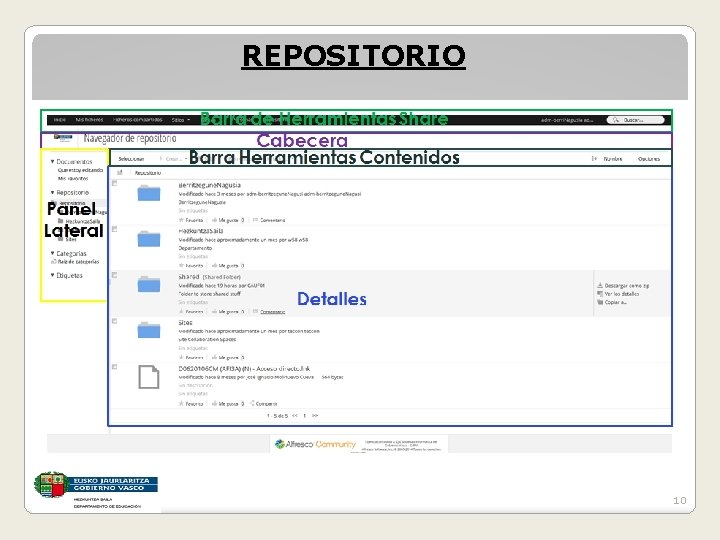Open the Opciones dropdown
Image resolution: width=720 pixels, height=540 pixels.
(649, 159)
